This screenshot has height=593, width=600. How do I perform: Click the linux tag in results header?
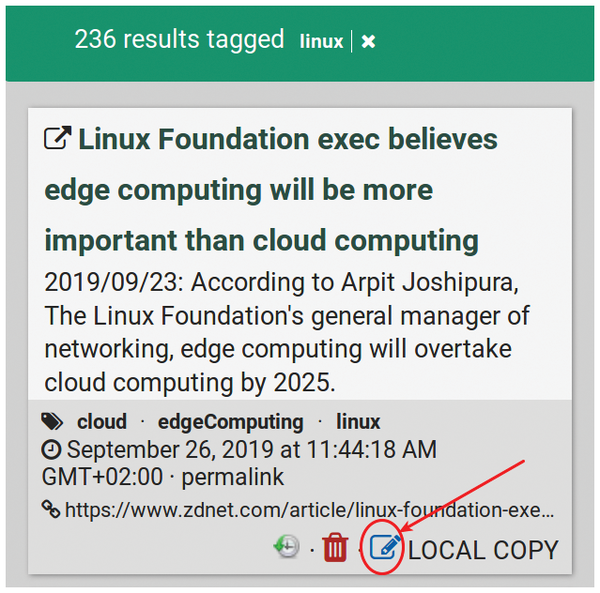(x=320, y=42)
